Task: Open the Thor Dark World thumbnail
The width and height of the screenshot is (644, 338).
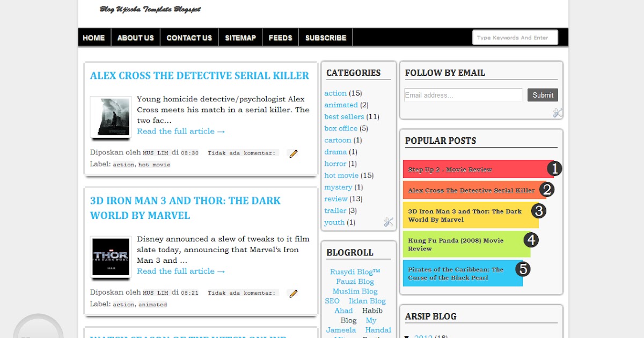Action: coord(111,257)
